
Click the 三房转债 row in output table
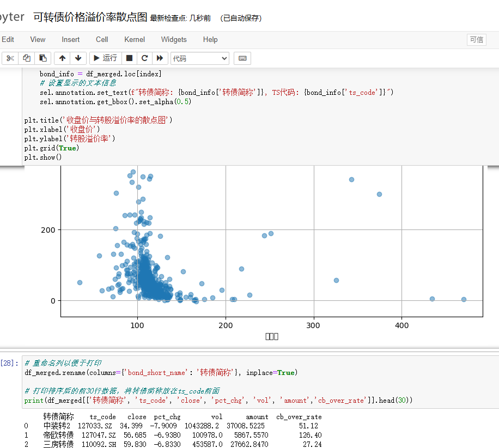(173, 444)
